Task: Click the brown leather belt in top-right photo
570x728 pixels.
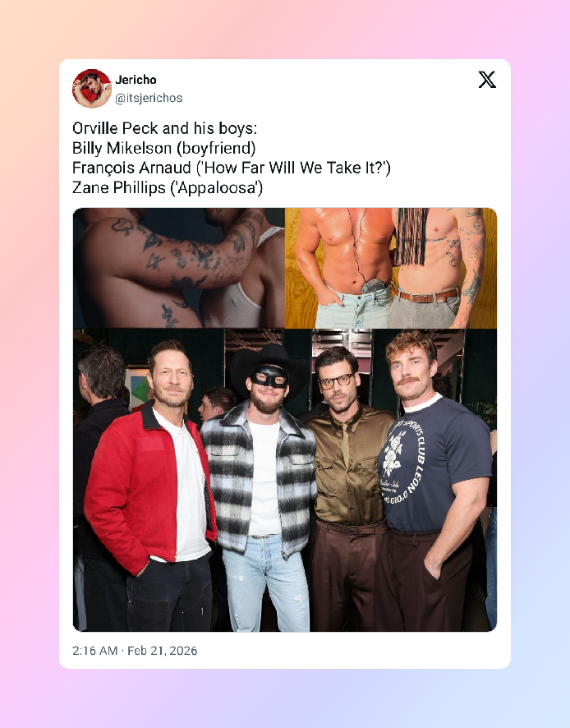Action: coord(429,296)
